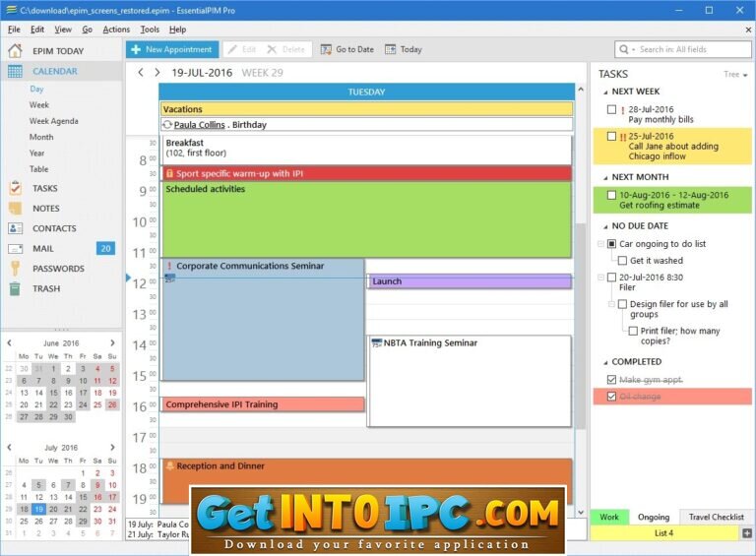Image resolution: width=756 pixels, height=556 pixels.
Task: Click recurring icon on Paula Collins Birthday
Action: 167,124
